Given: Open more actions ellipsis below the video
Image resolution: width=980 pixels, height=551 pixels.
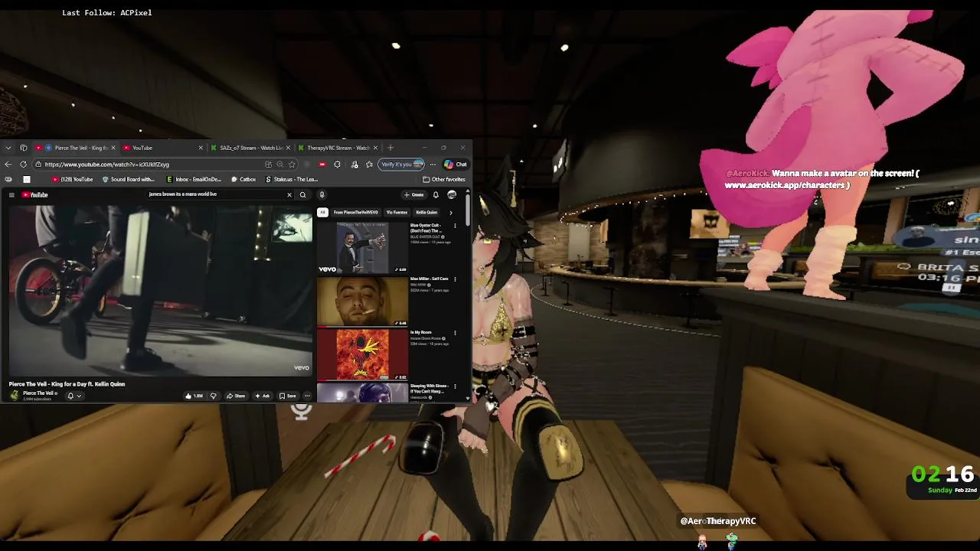Looking at the screenshot, I should tap(307, 396).
